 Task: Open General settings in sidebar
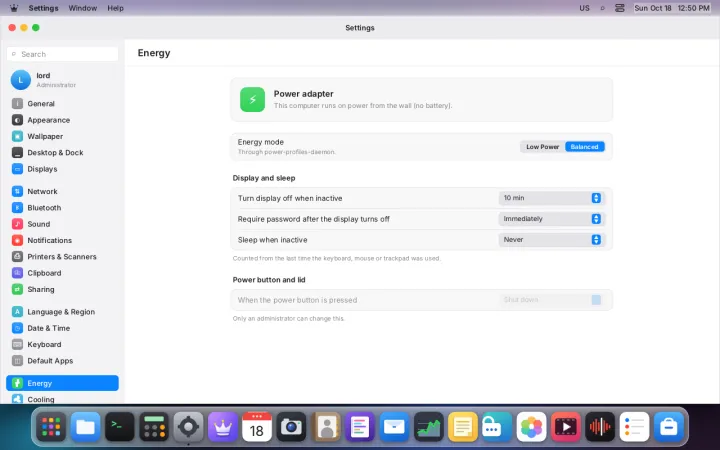(62, 104)
